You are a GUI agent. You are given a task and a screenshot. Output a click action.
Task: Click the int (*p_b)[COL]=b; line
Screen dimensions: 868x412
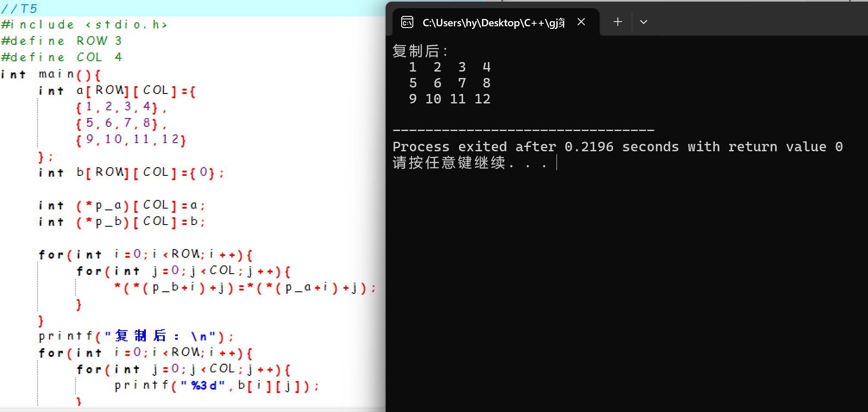tap(122, 222)
